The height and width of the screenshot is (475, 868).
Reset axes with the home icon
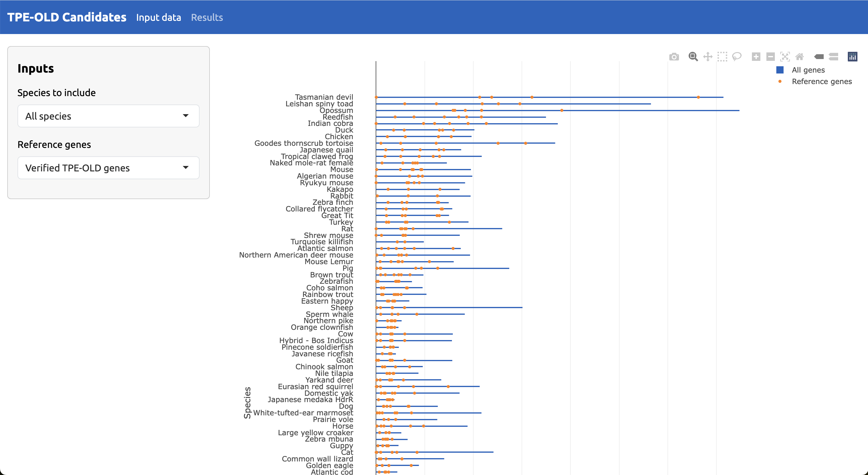coord(800,57)
